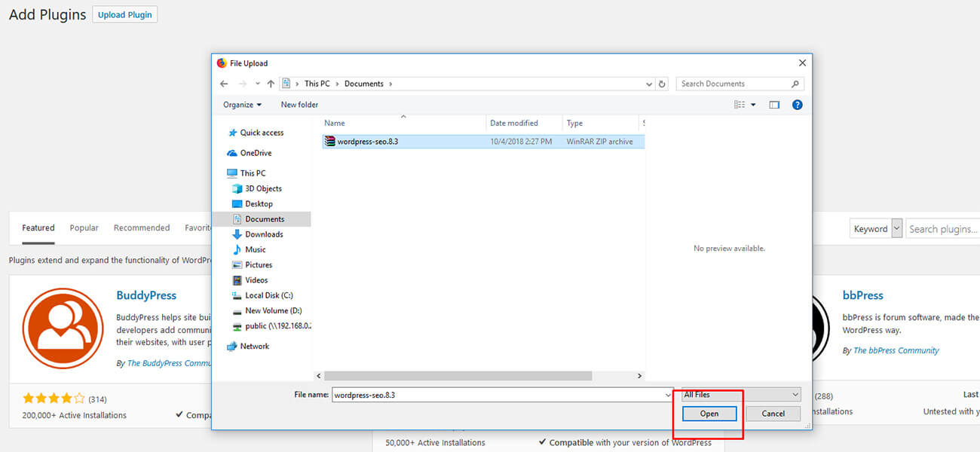This screenshot has height=452, width=980.
Task: Open The bbPress Community author link
Action: [x=896, y=350]
